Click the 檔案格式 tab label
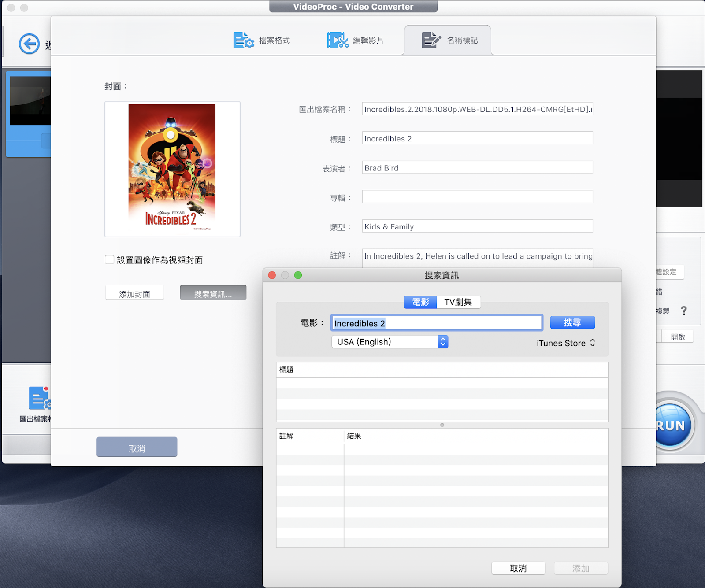The width and height of the screenshot is (705, 588). (274, 40)
